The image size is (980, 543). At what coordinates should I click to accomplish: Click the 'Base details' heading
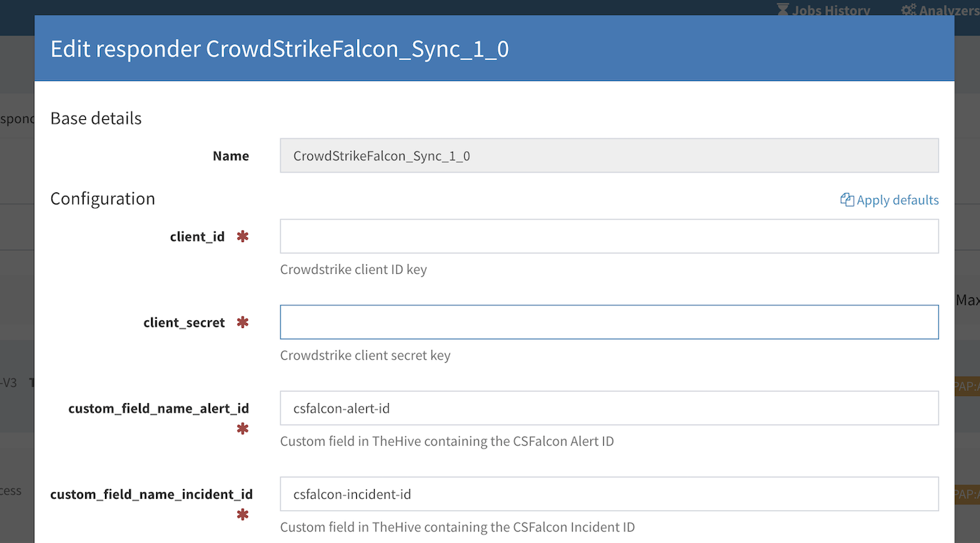click(96, 118)
